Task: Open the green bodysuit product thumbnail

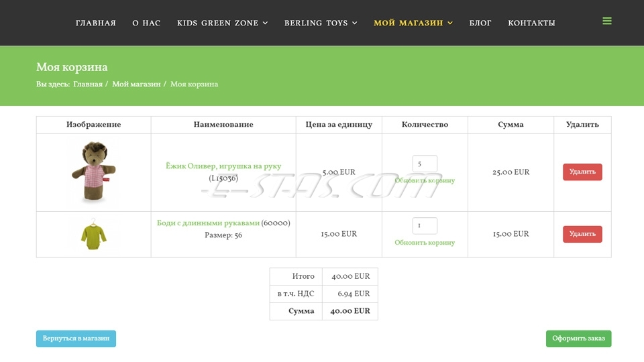Action: [94, 234]
